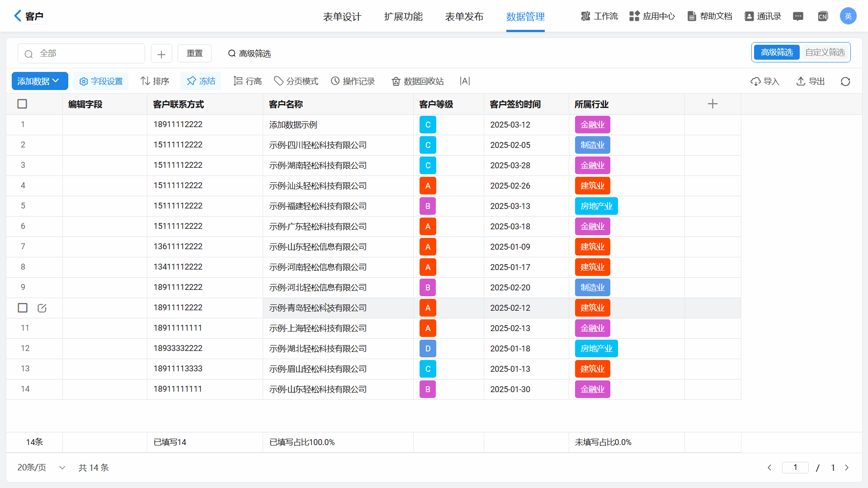Open 数据回收站 recycle bin

click(x=418, y=81)
